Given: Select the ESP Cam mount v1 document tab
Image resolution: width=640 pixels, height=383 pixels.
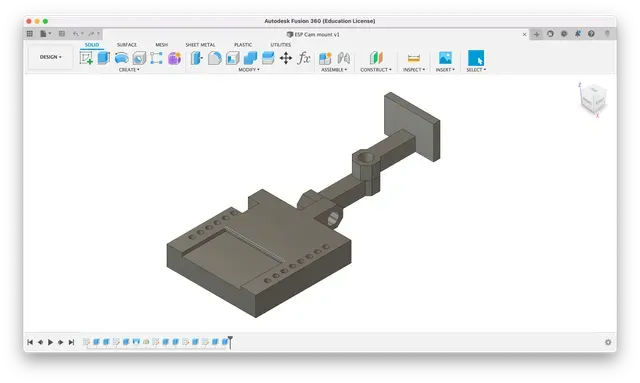Looking at the screenshot, I should [x=313, y=34].
